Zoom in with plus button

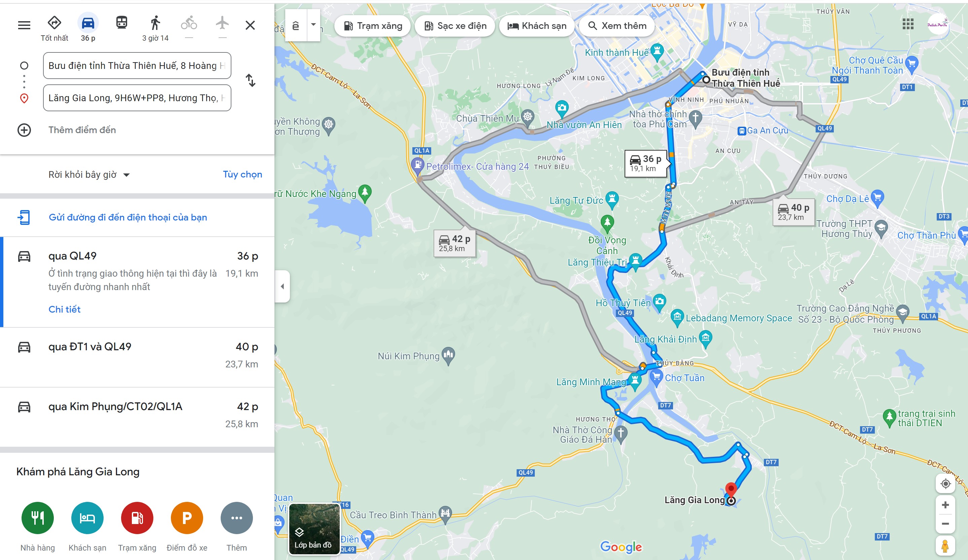pyautogui.click(x=945, y=505)
